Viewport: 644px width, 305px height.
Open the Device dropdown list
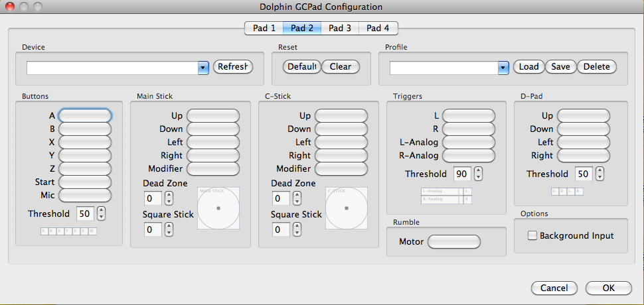click(204, 68)
